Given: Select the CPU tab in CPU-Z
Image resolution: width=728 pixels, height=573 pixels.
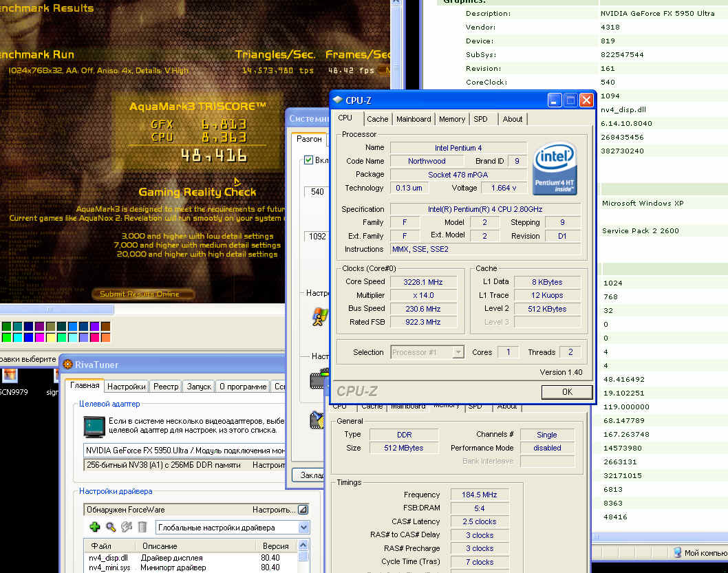Looking at the screenshot, I should 345,118.
